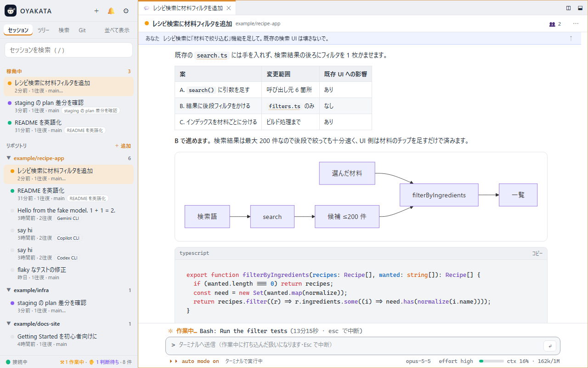Image resolution: width=588 pixels, height=368 pixels.
Task: Click the hand icon for 1 判断待ち
Action: click(91, 362)
